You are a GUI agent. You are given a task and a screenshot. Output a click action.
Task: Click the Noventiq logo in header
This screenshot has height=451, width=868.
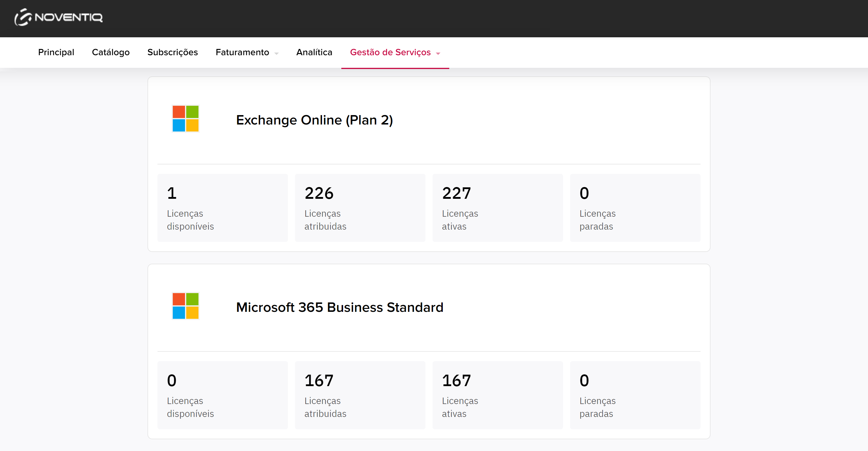click(x=58, y=17)
